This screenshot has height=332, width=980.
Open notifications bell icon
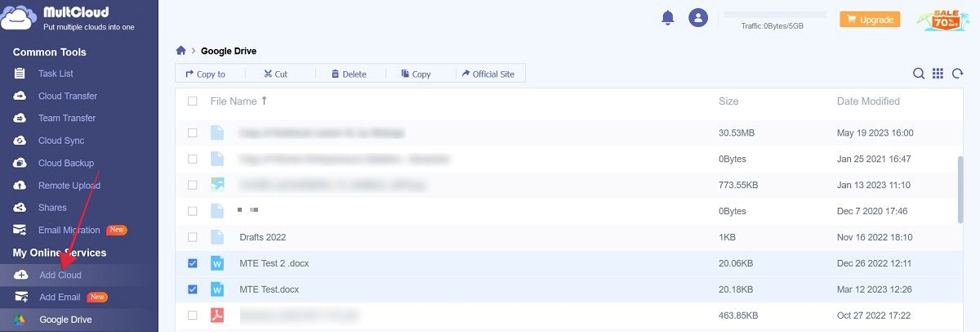(x=668, y=17)
